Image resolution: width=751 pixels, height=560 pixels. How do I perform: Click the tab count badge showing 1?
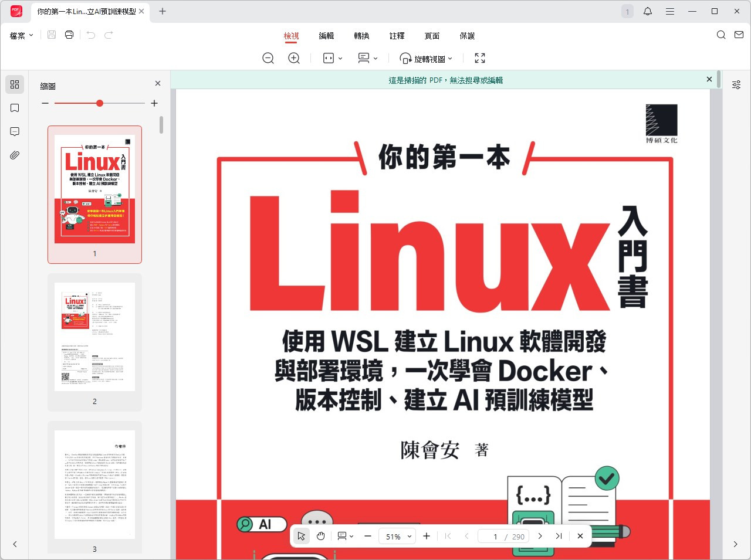pyautogui.click(x=627, y=11)
